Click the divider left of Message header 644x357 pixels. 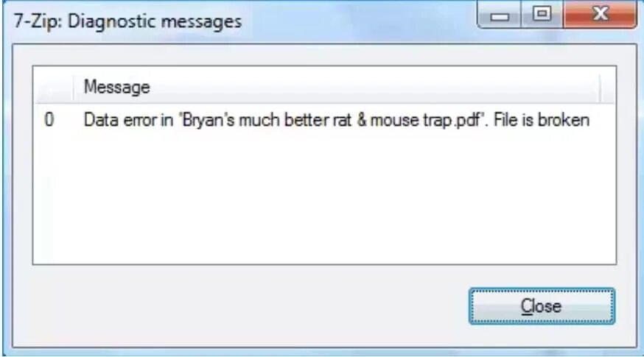[74, 87]
